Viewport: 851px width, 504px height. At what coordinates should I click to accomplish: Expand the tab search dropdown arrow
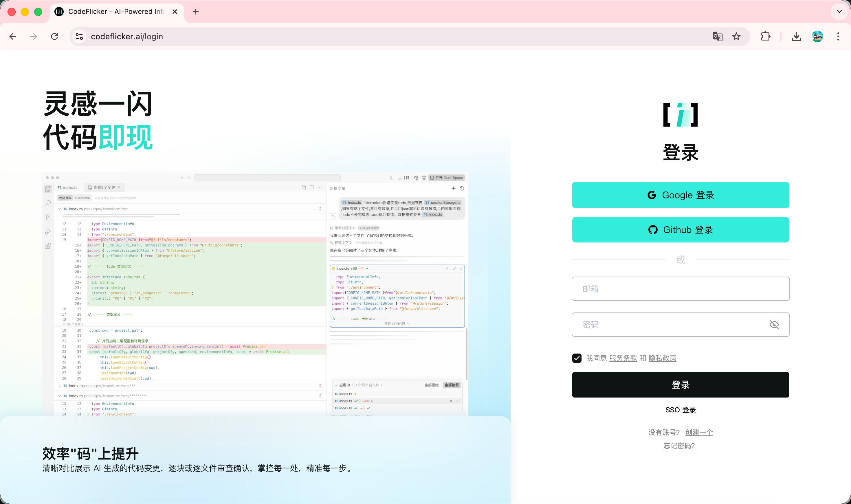(x=839, y=12)
